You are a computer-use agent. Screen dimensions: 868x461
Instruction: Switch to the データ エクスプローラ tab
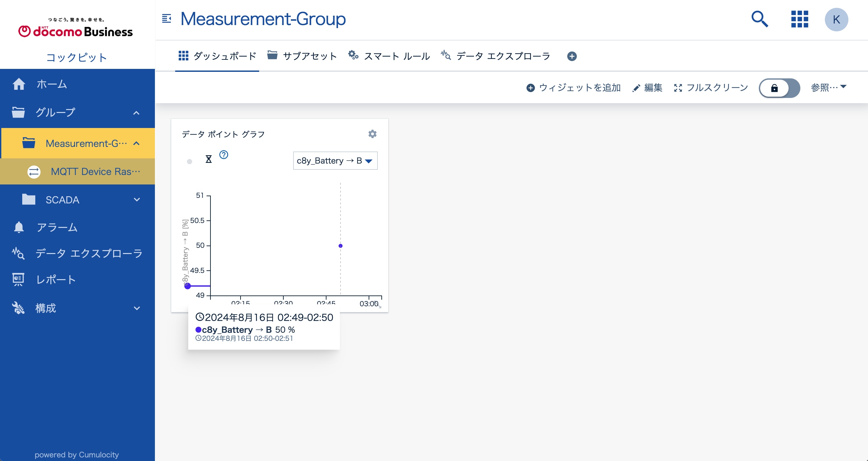click(496, 56)
